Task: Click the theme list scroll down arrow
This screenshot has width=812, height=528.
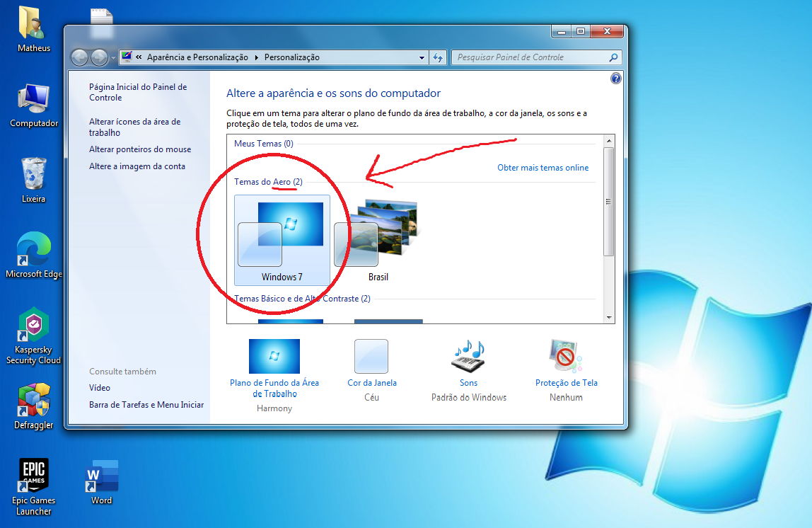Action: [x=609, y=318]
